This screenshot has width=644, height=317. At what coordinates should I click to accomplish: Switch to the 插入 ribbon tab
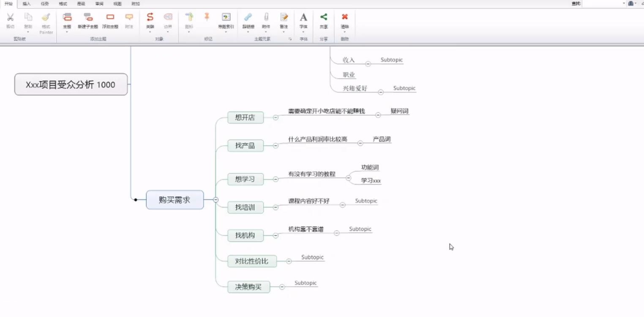[x=27, y=4]
